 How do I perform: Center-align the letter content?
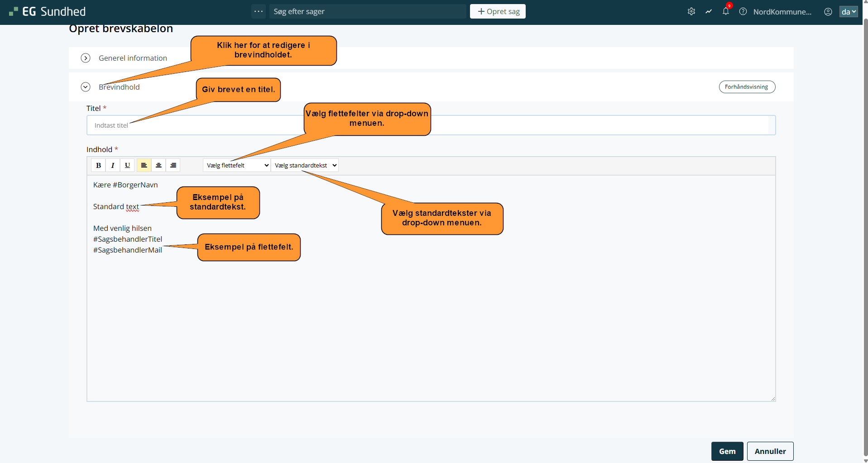(158, 165)
